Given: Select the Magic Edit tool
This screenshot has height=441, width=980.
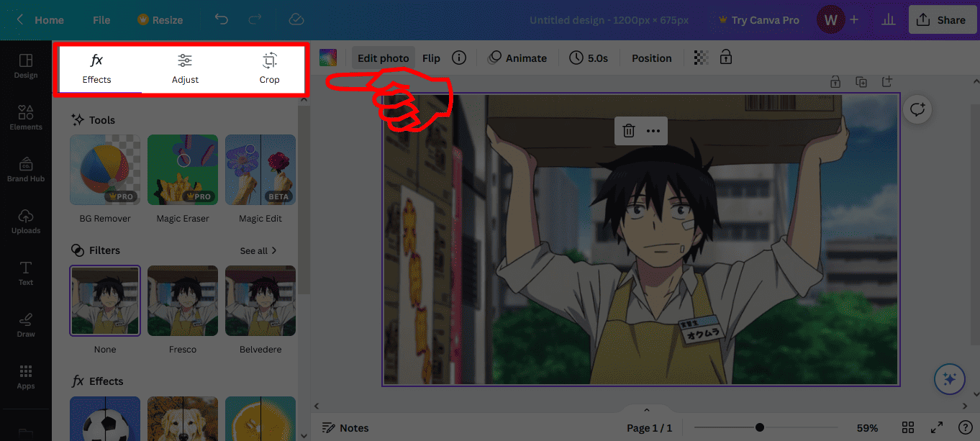Looking at the screenshot, I should [x=260, y=170].
